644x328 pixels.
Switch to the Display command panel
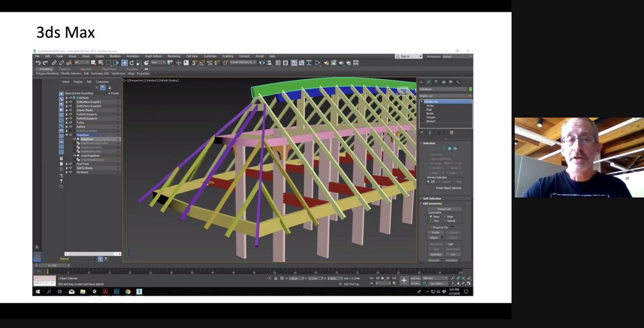coord(450,82)
